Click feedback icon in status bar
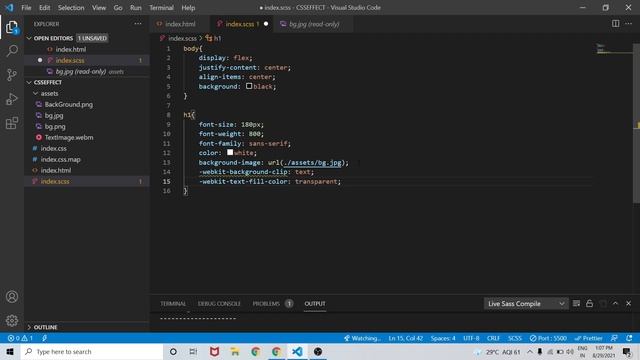 614,338
